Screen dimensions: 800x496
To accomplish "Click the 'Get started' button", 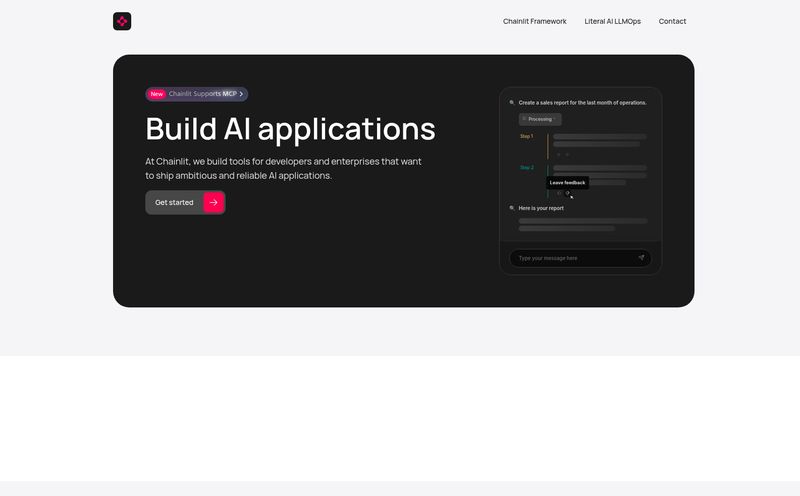I will tap(185, 203).
